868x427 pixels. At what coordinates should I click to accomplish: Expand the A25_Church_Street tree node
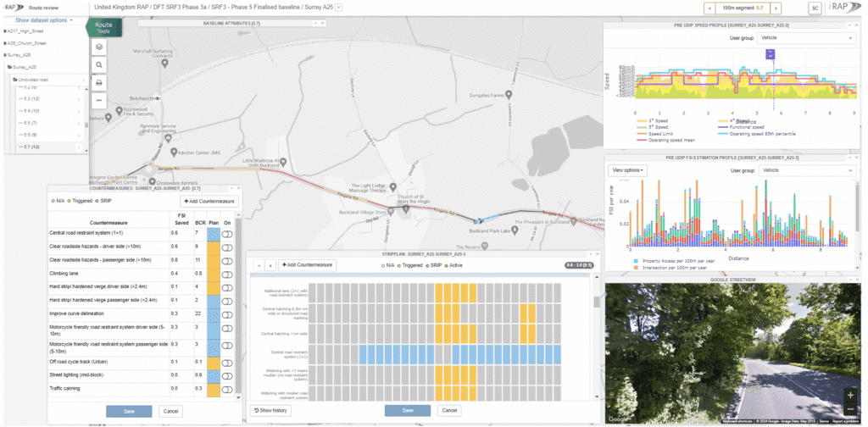5,43
